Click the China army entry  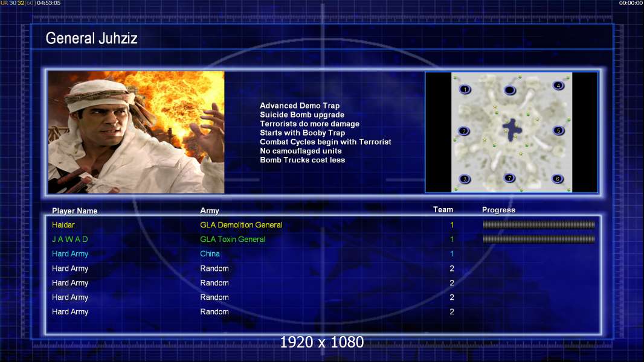pyautogui.click(x=210, y=254)
